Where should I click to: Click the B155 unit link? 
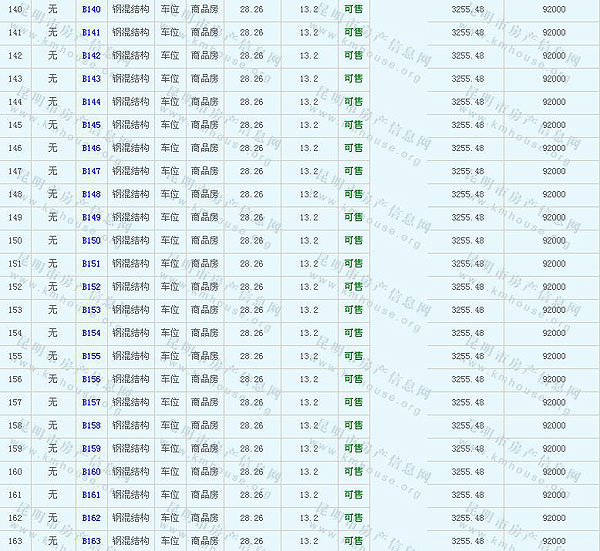pyautogui.click(x=91, y=356)
